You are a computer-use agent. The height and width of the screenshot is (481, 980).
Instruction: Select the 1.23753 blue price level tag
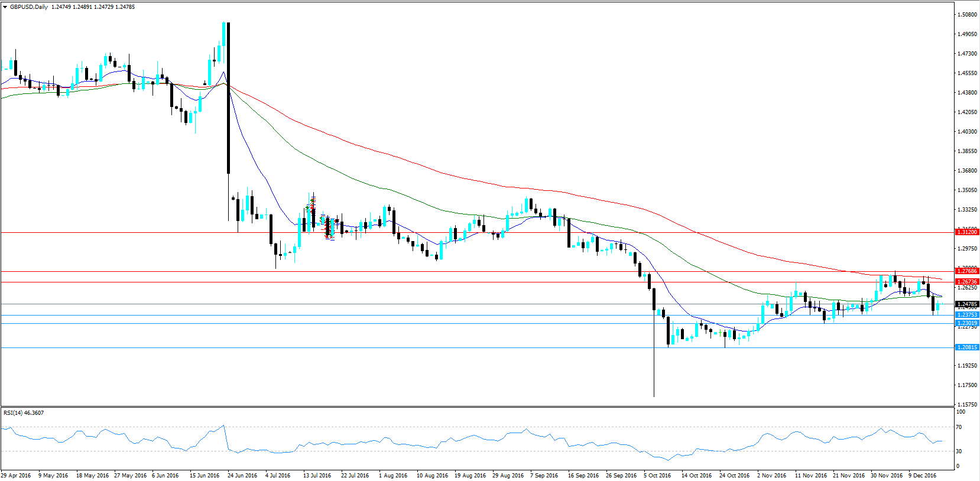967,315
